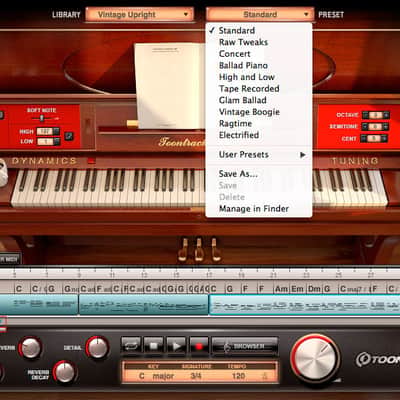Click the Soft Note slider handle
The width and height of the screenshot is (400, 400).
(42, 118)
